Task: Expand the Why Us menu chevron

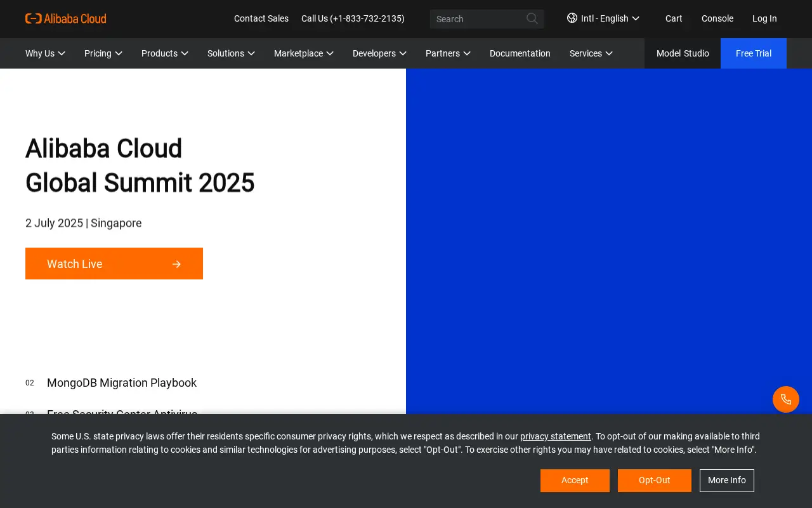Action: [x=62, y=53]
